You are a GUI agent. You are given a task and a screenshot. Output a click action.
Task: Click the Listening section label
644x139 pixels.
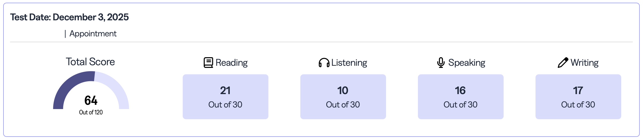(x=349, y=63)
